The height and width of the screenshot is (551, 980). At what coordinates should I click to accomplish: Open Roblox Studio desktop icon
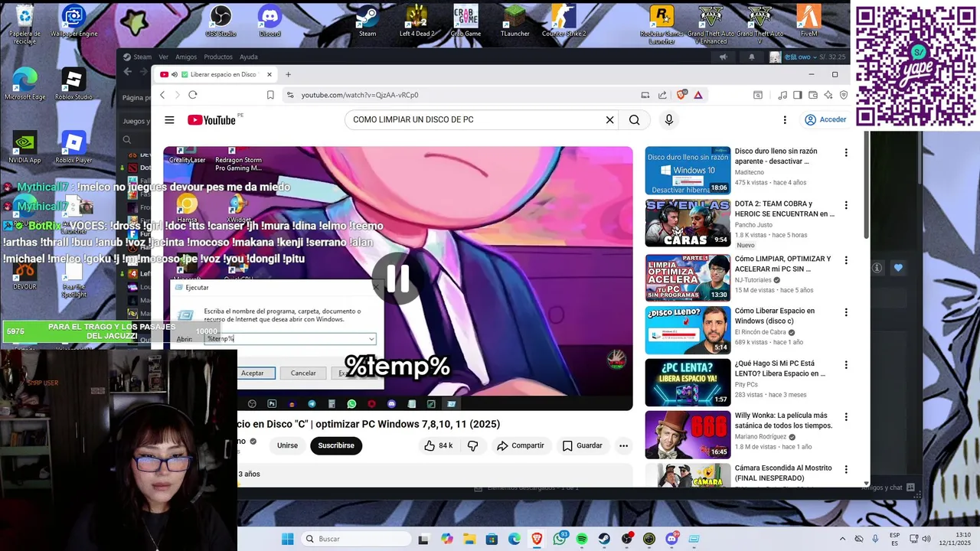click(x=73, y=84)
